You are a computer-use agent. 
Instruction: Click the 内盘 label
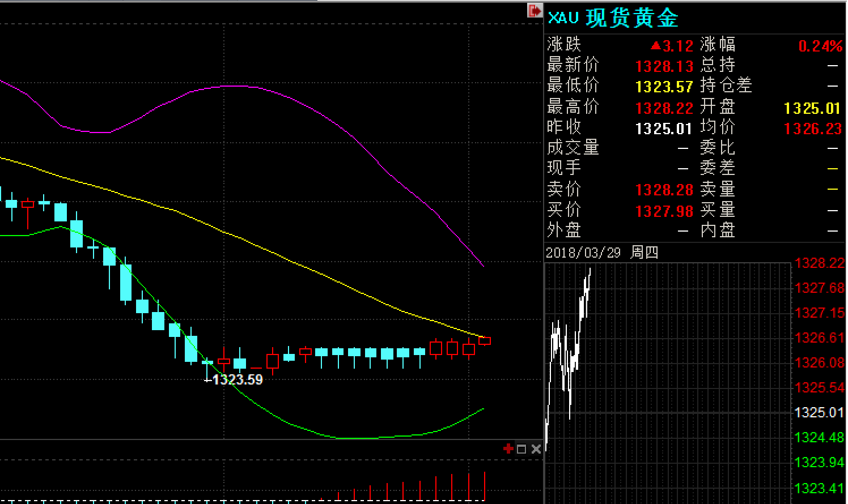718,230
